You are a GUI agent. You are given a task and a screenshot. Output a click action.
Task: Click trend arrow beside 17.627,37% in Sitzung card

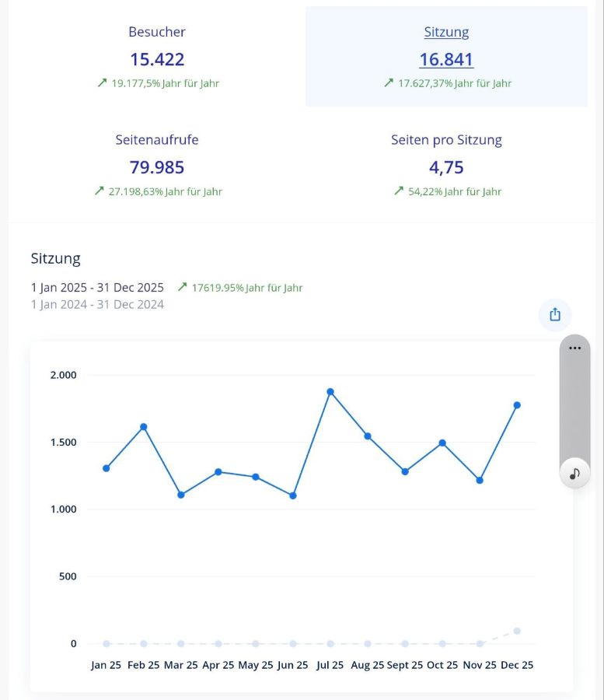tap(389, 82)
